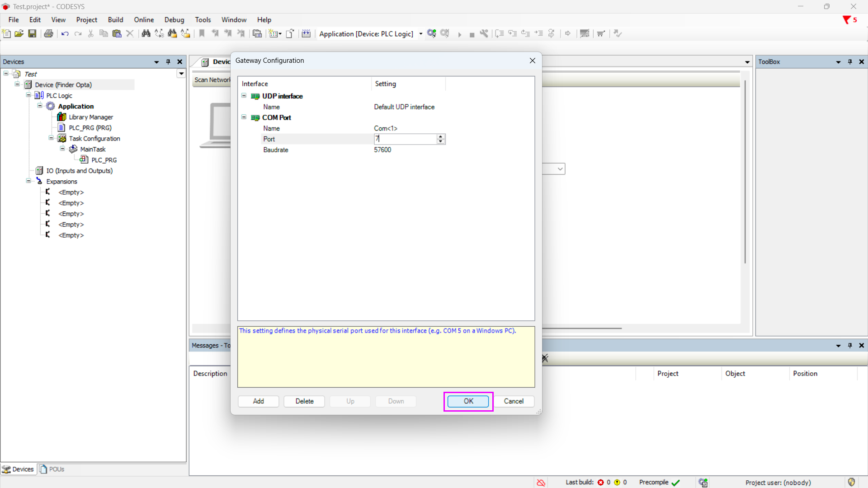The width and height of the screenshot is (868, 488).
Task: Collapse the Task Configuration tree node
Action: click(x=51, y=138)
